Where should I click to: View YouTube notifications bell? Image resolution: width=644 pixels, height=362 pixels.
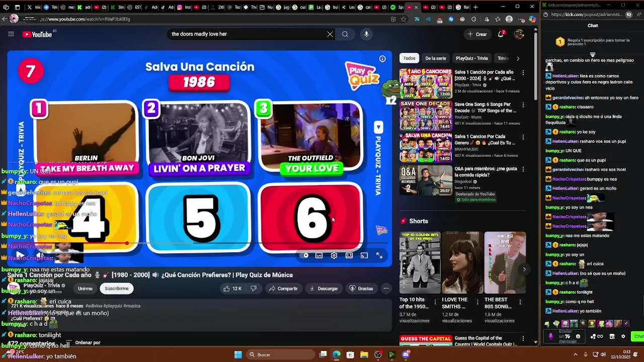point(501,34)
